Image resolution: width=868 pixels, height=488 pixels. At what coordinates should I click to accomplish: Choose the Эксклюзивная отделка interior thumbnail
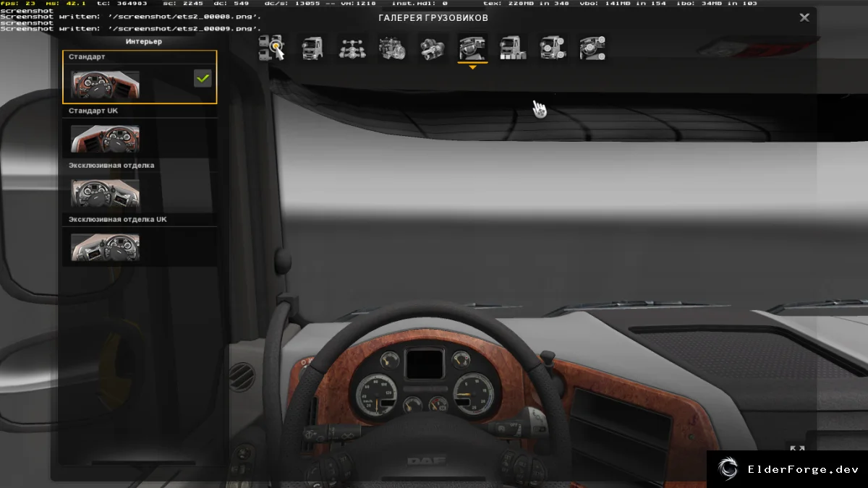tap(106, 193)
